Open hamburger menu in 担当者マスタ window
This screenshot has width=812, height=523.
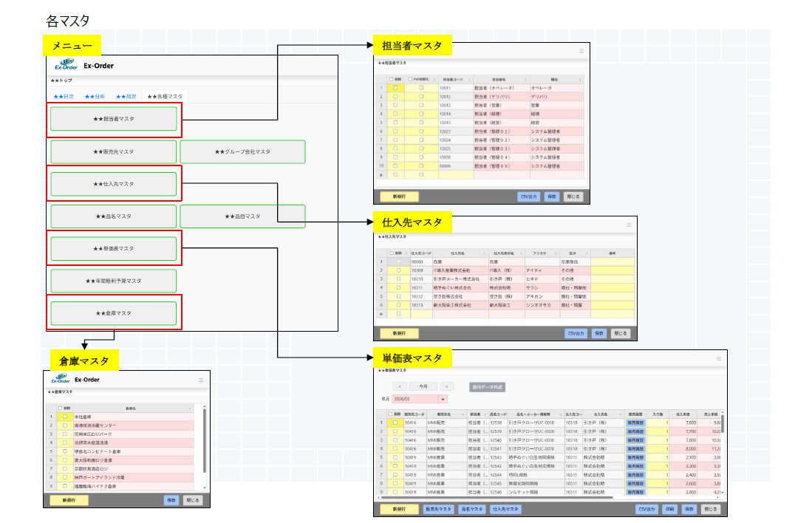(581, 51)
